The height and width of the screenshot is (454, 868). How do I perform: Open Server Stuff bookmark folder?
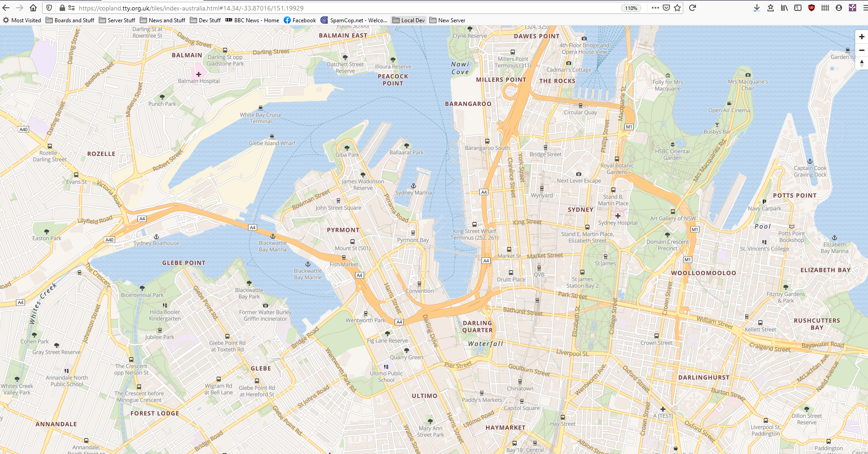point(117,20)
